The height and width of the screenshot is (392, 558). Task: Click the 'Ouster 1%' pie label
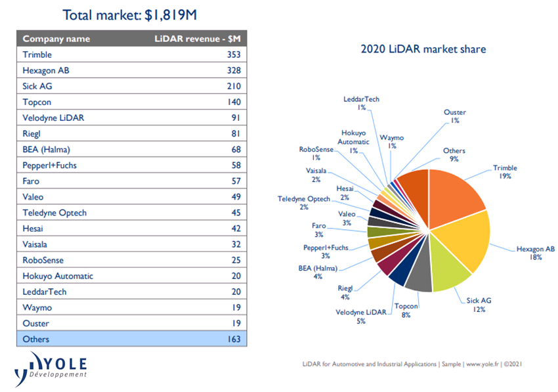pos(455,116)
